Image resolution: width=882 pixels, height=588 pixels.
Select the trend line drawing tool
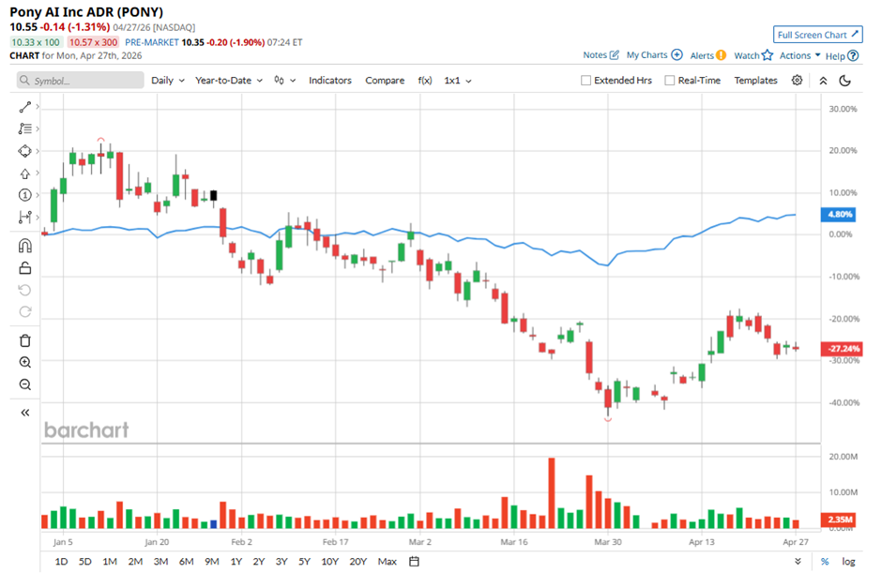point(25,107)
